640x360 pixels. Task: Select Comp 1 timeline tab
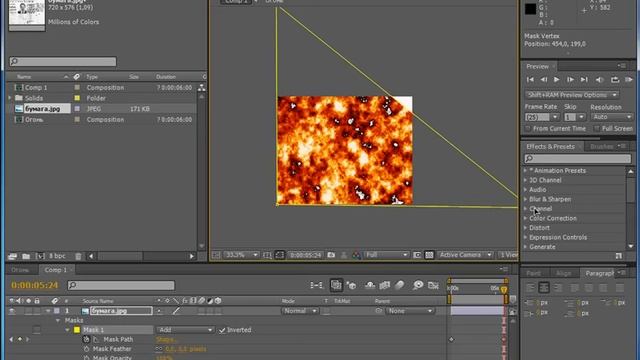[x=55, y=270]
